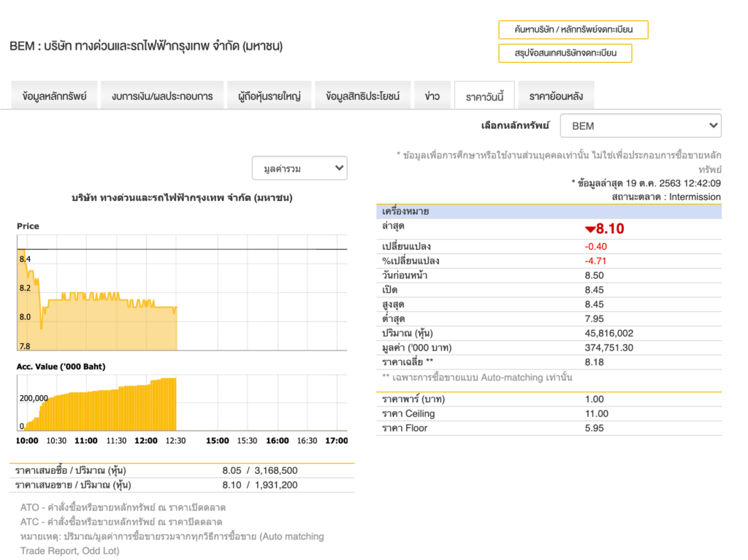
Task: Click the last price value 8.10
Action: (x=611, y=229)
